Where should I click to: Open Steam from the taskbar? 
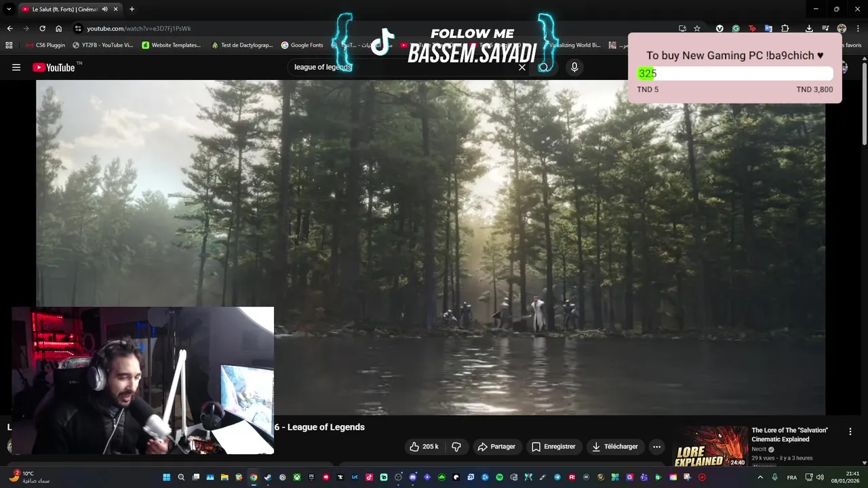coord(268,477)
